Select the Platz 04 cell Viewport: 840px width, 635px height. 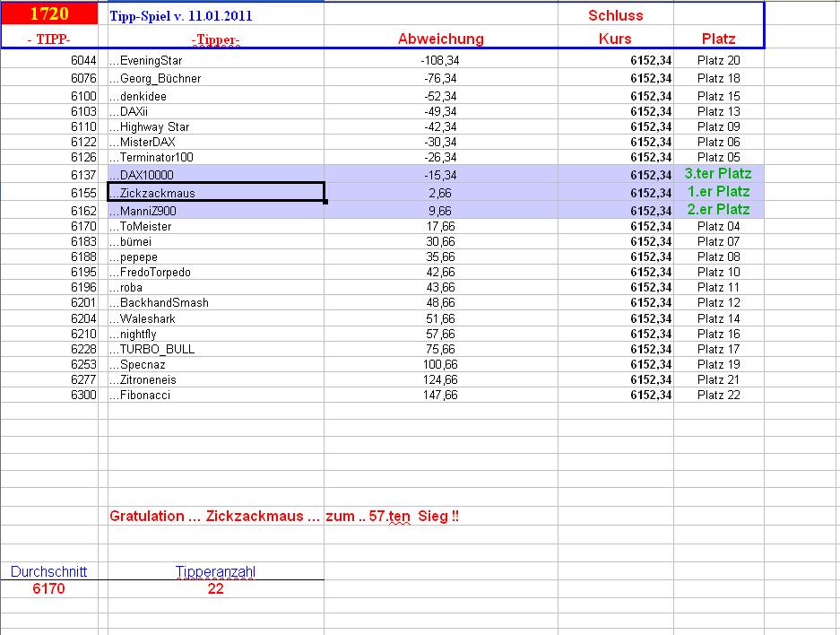[x=718, y=226]
